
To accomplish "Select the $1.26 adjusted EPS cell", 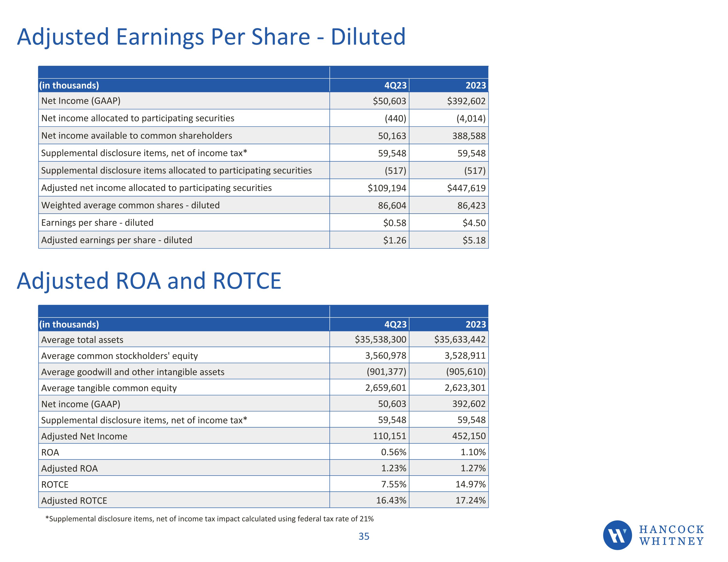I will coord(394,240).
